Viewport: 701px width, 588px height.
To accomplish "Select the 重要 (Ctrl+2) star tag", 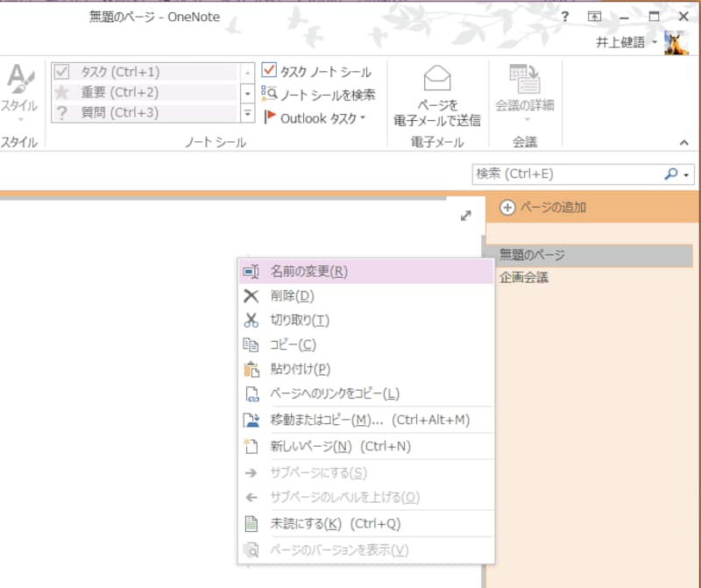I will point(62,92).
